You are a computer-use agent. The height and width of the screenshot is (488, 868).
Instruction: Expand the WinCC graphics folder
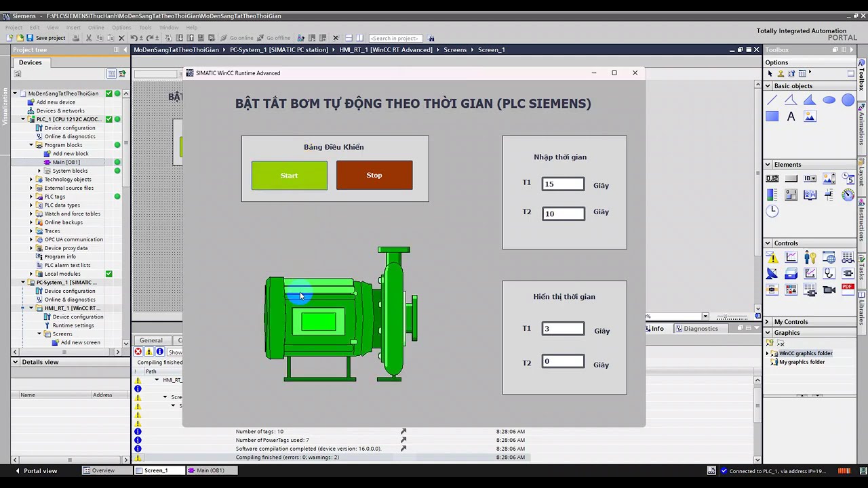[x=768, y=353]
